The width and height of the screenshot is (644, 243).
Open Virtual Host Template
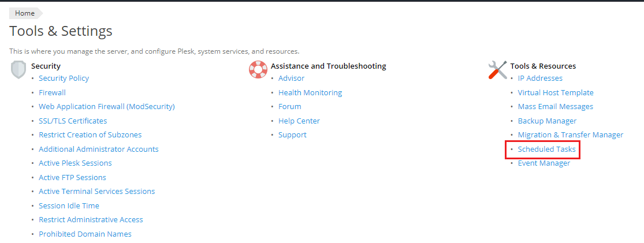[x=556, y=92]
